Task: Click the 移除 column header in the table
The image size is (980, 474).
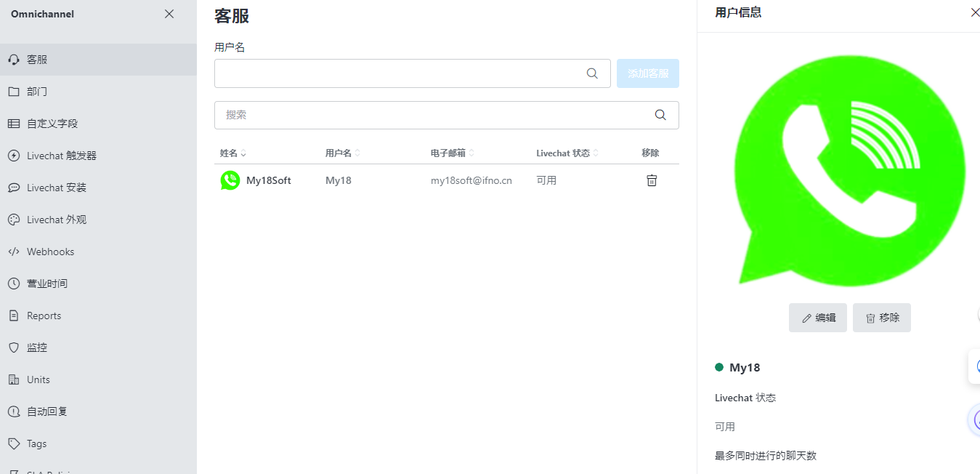Action: click(x=650, y=153)
